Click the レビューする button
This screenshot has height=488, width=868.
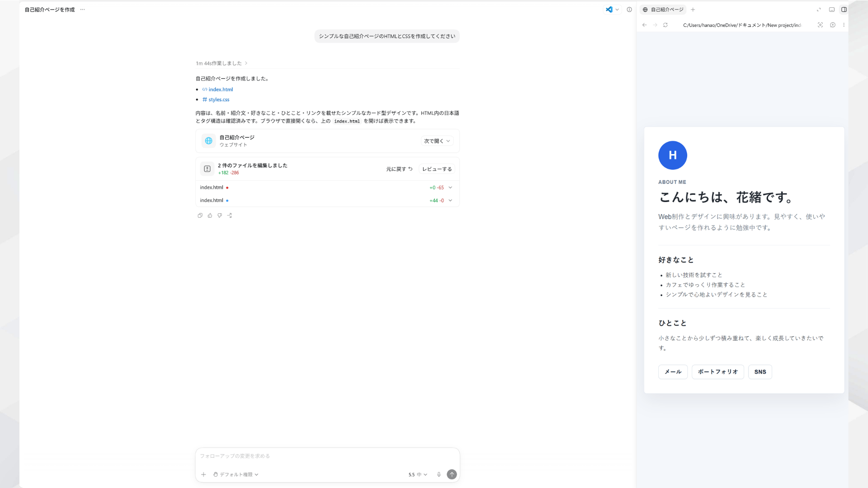click(437, 169)
